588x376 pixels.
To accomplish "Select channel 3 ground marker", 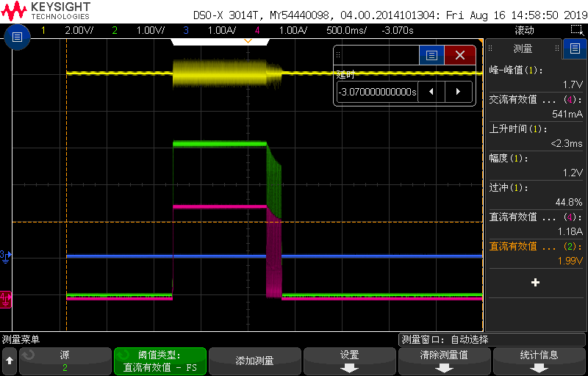I will (x=6, y=256).
